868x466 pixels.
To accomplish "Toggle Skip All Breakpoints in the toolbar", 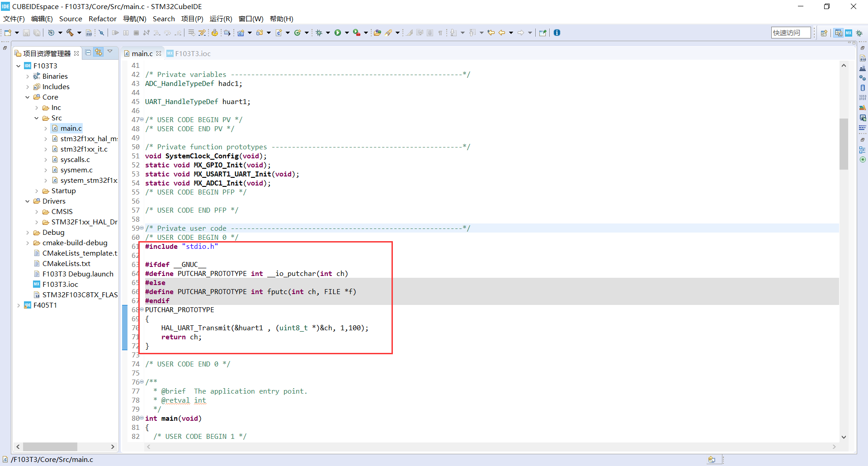I will tap(101, 33).
